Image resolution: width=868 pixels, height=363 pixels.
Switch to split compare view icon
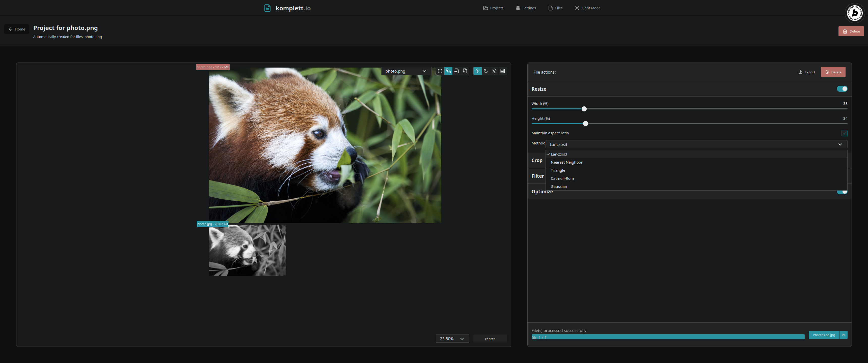point(440,71)
